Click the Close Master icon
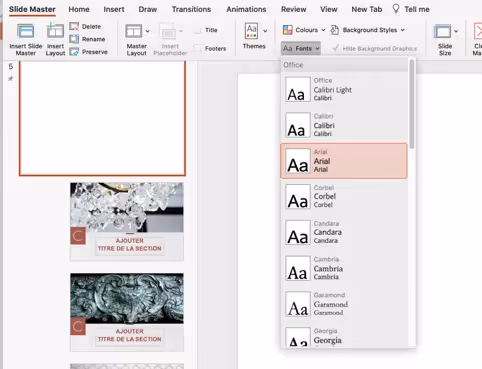482x369 pixels. coord(477,31)
